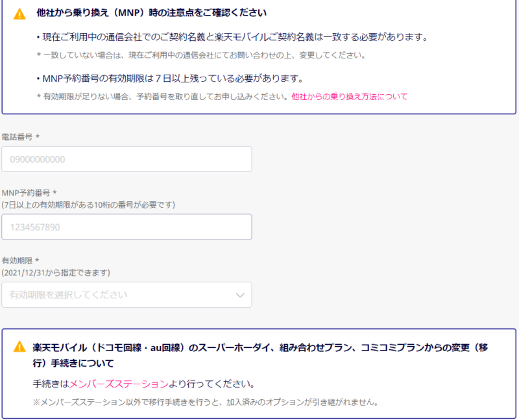This screenshot has height=420, width=519.
Task: Click the 現在ご利用中の通信会社でのご契約名義 bullet text
Action: [x=233, y=37]
